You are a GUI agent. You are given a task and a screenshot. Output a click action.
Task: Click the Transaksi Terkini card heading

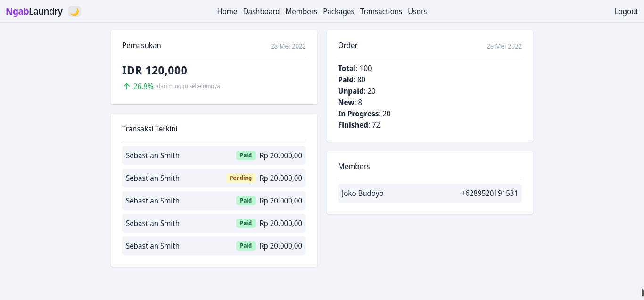pyautogui.click(x=149, y=129)
